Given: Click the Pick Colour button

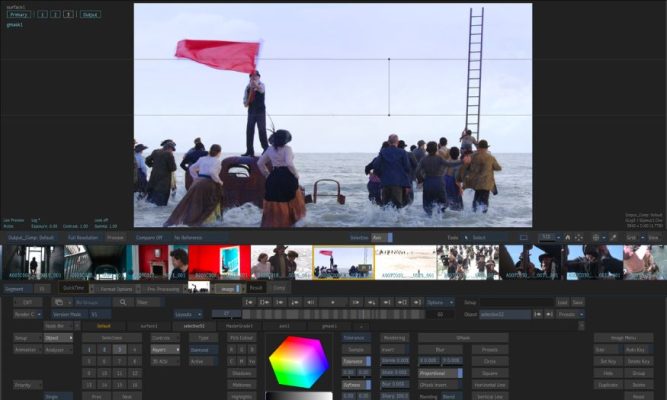Looking at the screenshot, I should (242, 338).
